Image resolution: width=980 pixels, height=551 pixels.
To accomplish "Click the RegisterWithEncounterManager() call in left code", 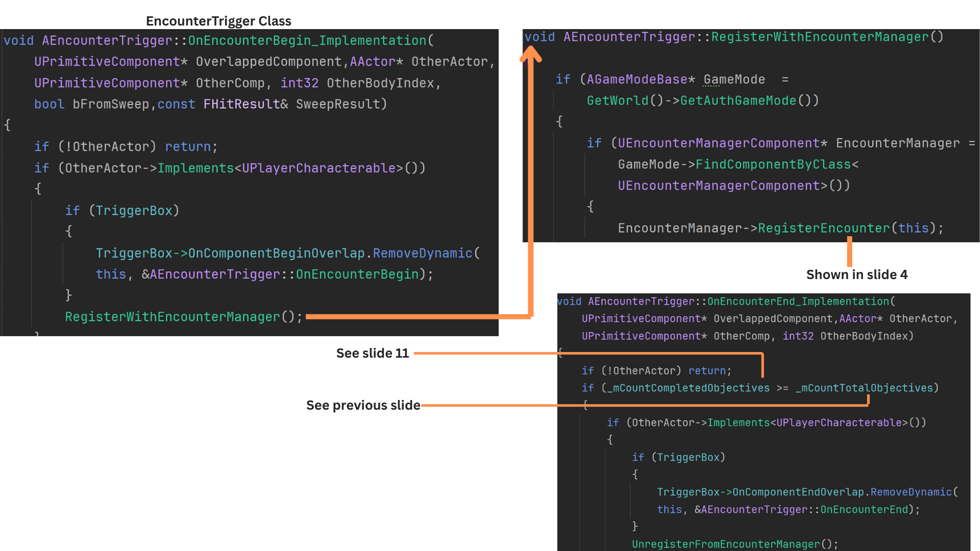I will pos(183,317).
